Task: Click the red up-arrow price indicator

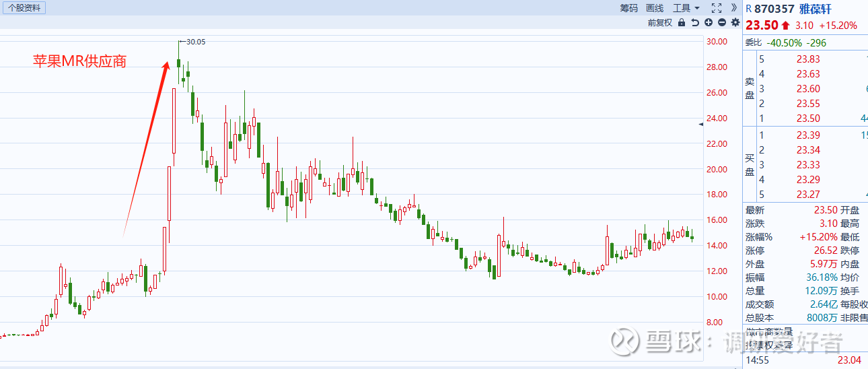Action: 785,26
